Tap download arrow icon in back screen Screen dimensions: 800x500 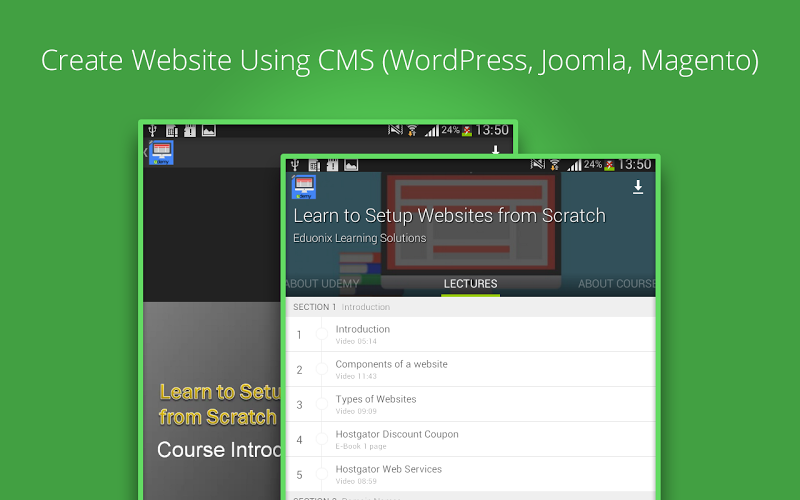(x=495, y=149)
